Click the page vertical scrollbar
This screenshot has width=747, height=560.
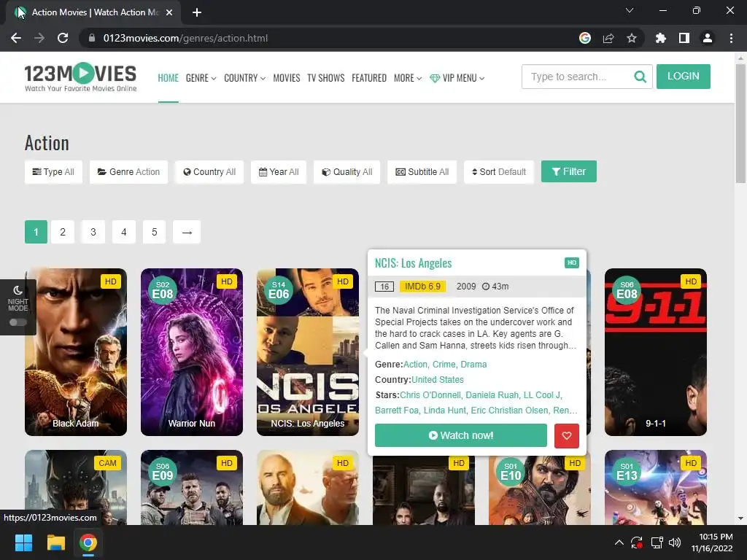(x=740, y=124)
